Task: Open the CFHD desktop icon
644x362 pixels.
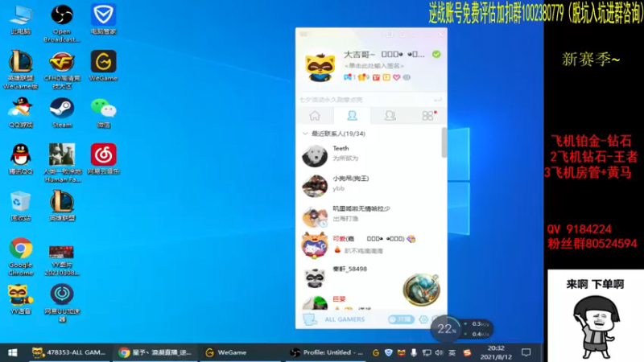Action: coord(62,69)
